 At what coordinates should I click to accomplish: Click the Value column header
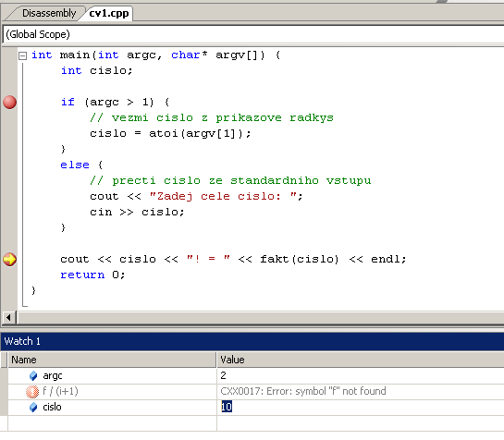tap(361, 360)
